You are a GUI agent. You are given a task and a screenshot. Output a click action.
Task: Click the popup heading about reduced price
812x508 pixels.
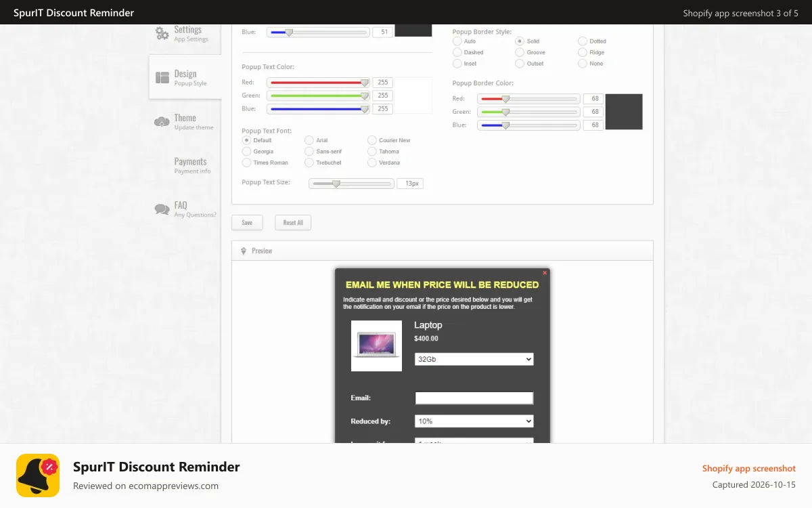pos(442,285)
